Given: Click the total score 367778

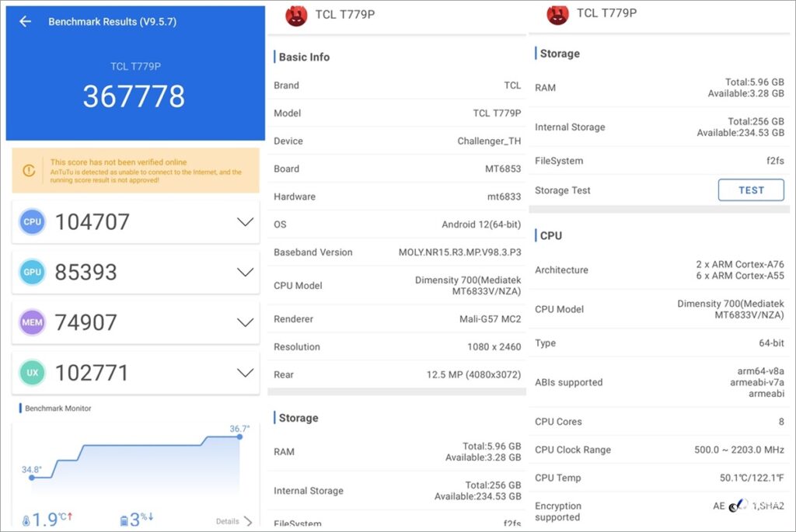Looking at the screenshot, I should (x=134, y=96).
